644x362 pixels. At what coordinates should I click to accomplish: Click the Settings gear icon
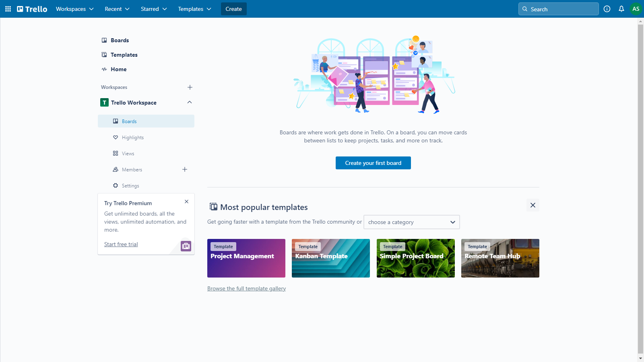point(116,186)
